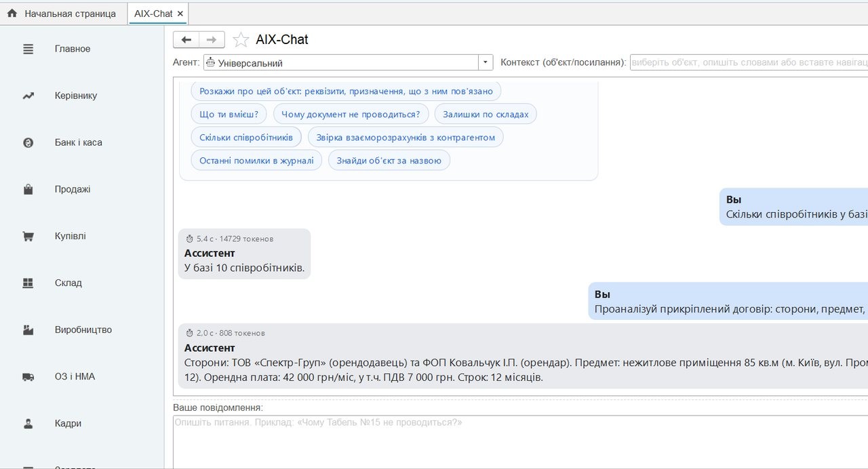Viewport: 868px width, 469px height.
Task: Click the timer icon by 5,4 с
Action: coord(190,239)
